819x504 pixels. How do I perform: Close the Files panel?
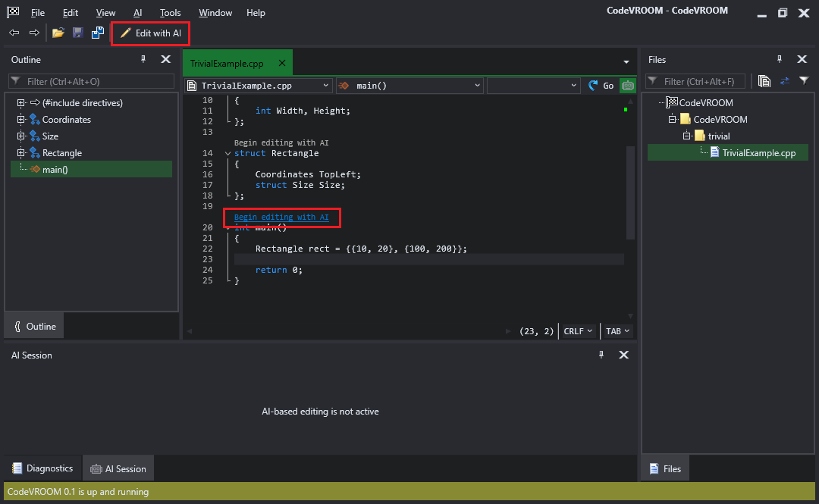tap(802, 60)
